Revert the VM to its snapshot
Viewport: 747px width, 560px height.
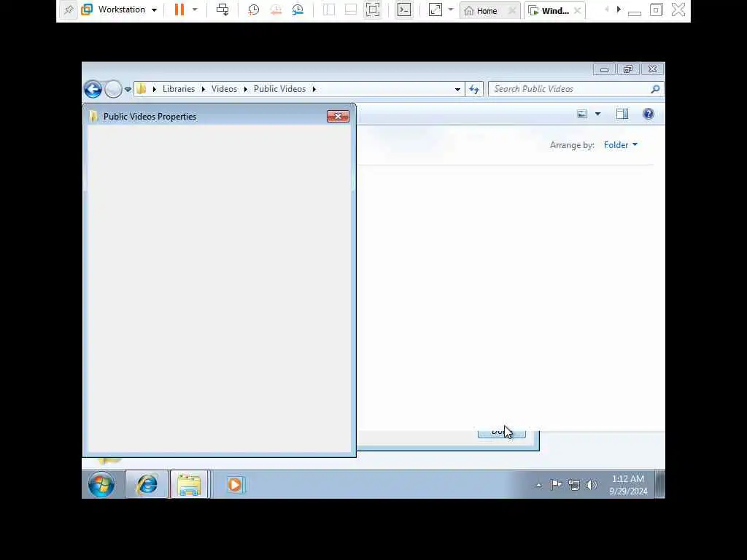tap(276, 9)
